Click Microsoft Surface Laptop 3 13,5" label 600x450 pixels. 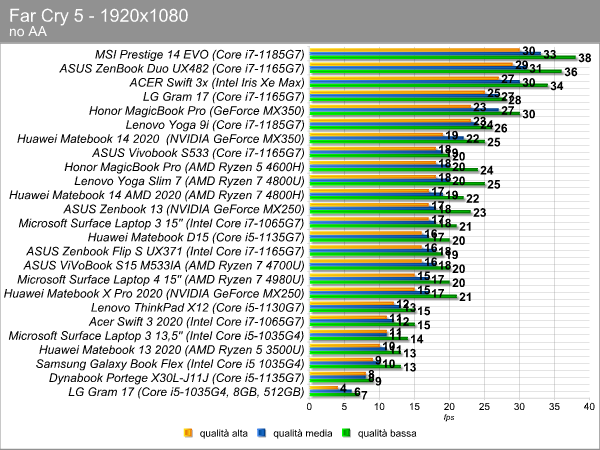(x=157, y=336)
